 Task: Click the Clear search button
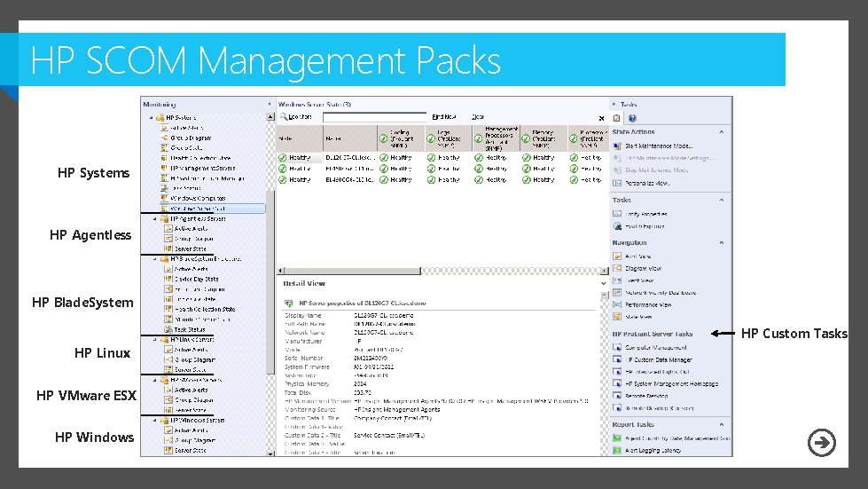pyautogui.click(x=478, y=117)
